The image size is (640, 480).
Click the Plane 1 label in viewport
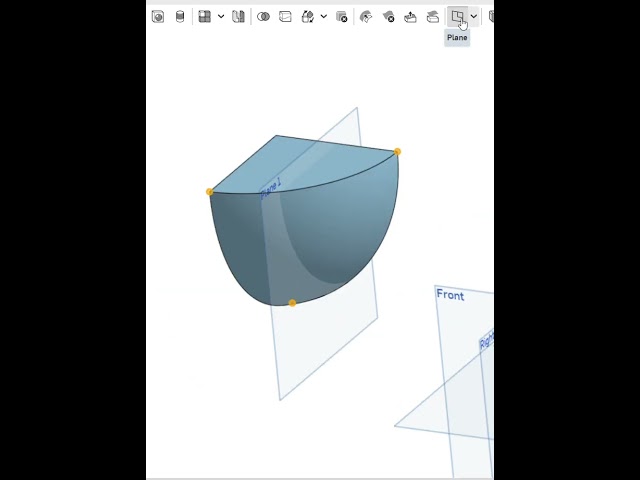coord(271,189)
